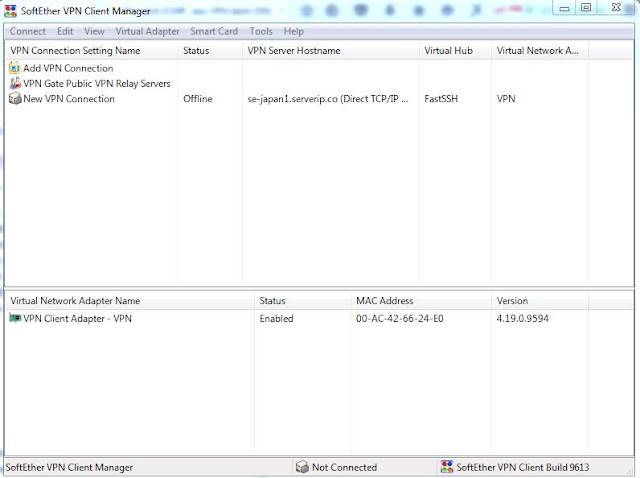Click SoftEther VPN Client Build 9613 text
640x478 pixels.
pyautogui.click(x=523, y=467)
